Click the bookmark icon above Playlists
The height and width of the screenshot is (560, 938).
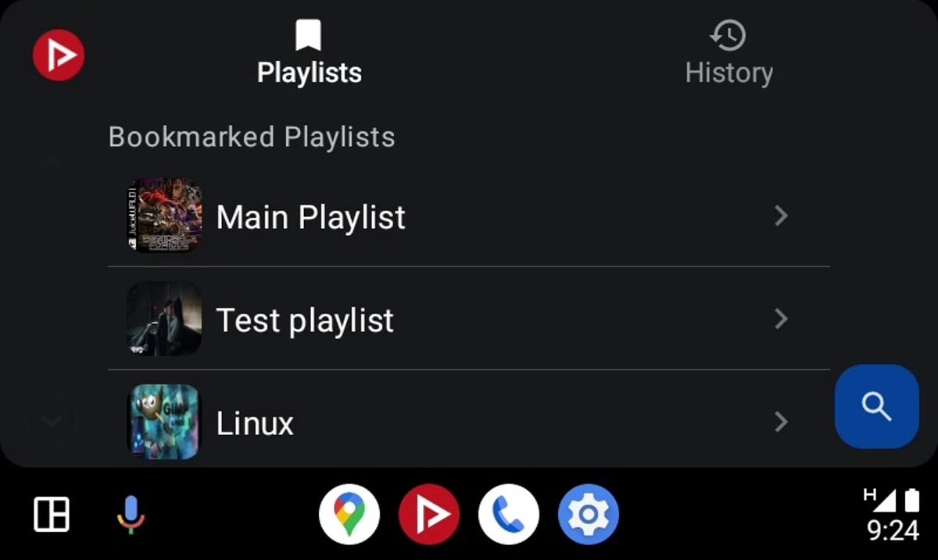pos(309,35)
